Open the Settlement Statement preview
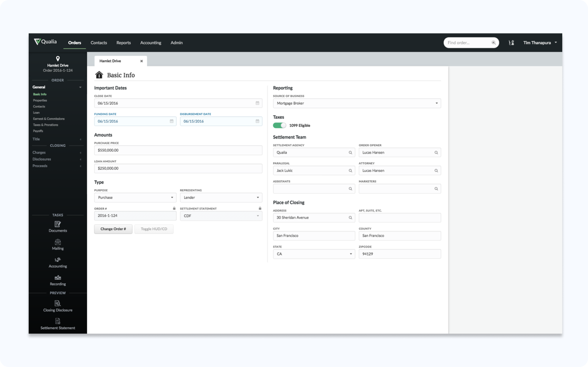 coord(58,321)
